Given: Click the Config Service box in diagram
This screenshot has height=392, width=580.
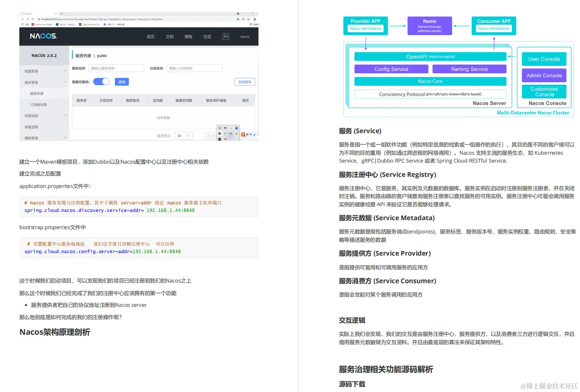Looking at the screenshot, I should 391,69.
